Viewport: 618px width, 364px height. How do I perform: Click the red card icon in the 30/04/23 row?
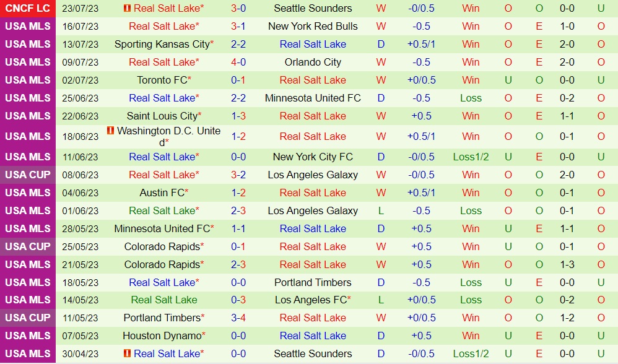(127, 353)
